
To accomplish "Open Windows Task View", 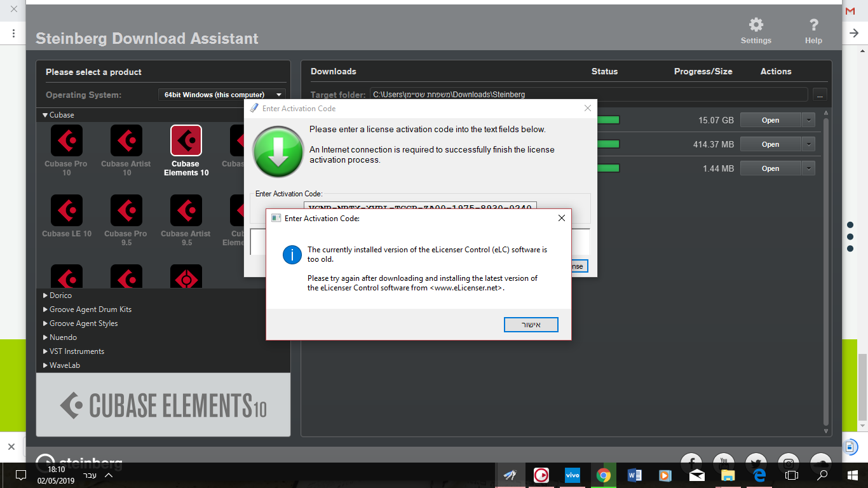I will tap(791, 475).
